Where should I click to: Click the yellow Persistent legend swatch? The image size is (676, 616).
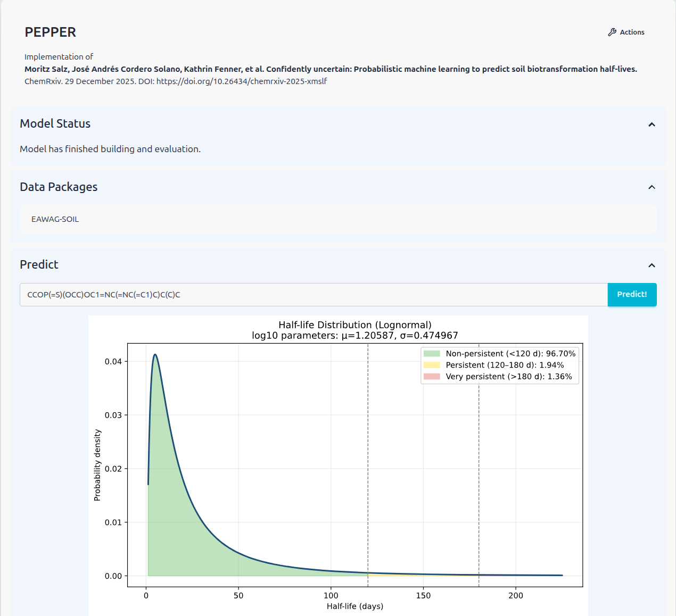coord(432,365)
